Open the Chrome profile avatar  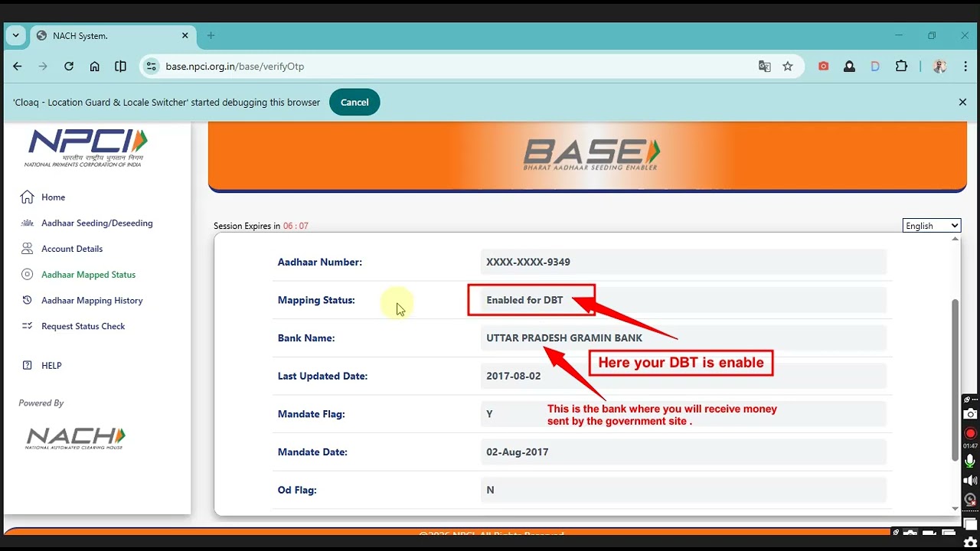click(x=940, y=67)
